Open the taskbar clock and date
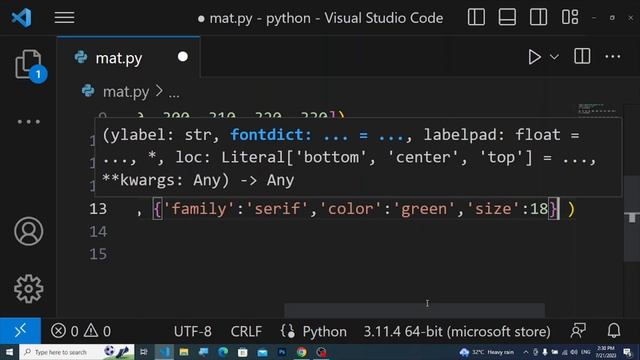This screenshot has height=360, width=640. (605, 352)
